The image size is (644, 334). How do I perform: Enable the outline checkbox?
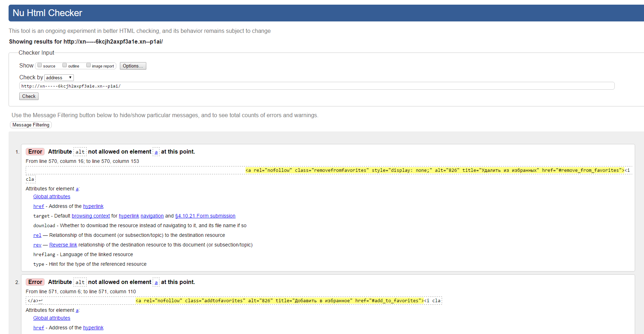coord(65,65)
